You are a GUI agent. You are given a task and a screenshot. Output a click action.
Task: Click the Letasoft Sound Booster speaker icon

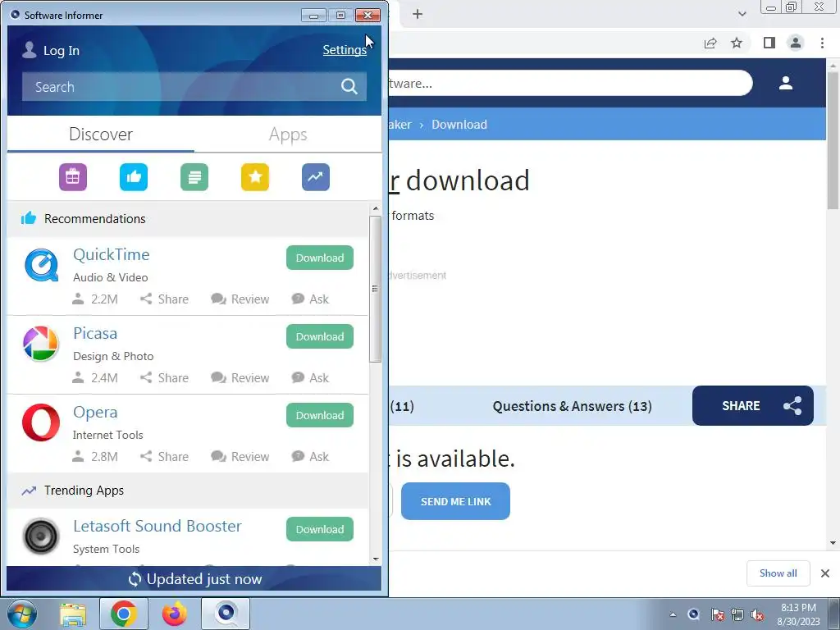pos(41,536)
